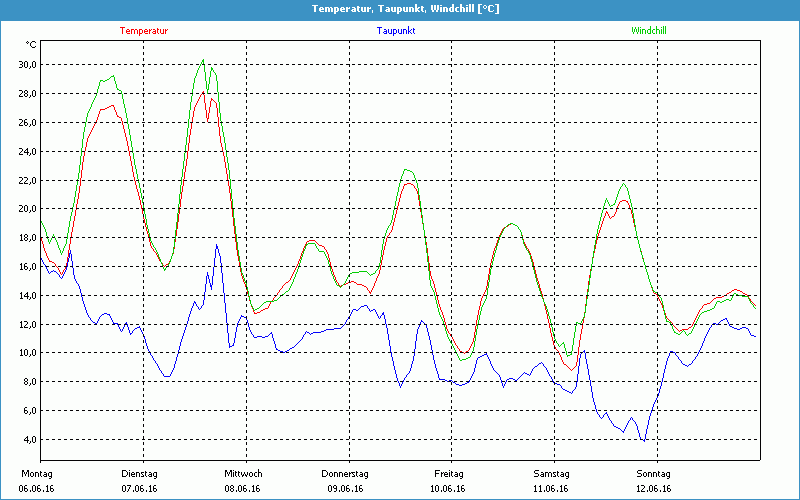Click the blue Taupunkt legend label

(396, 31)
